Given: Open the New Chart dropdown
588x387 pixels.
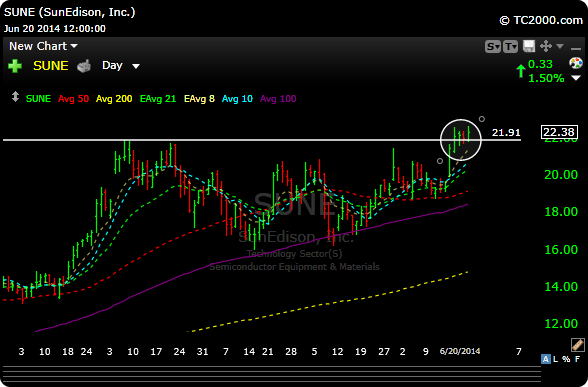Looking at the screenshot, I should (x=43, y=46).
